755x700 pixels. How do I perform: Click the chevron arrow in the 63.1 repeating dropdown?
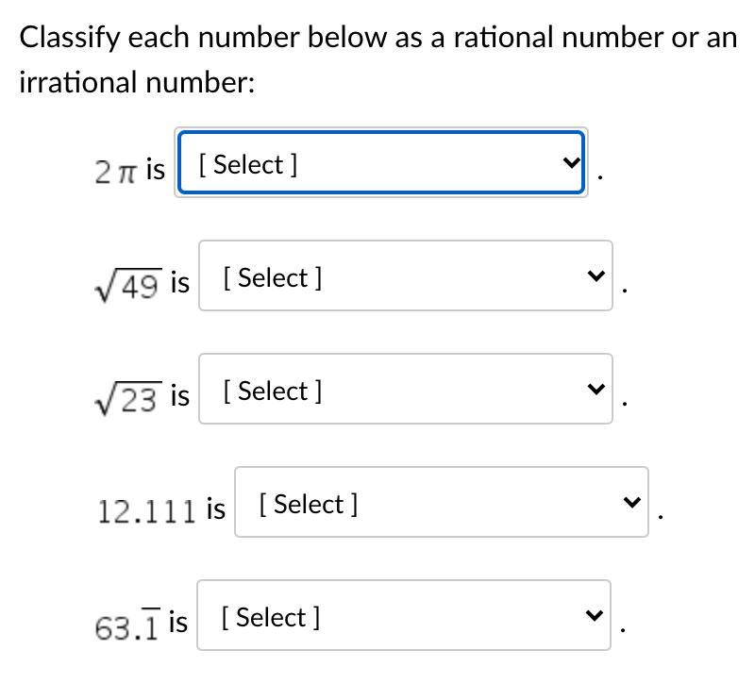[593, 616]
